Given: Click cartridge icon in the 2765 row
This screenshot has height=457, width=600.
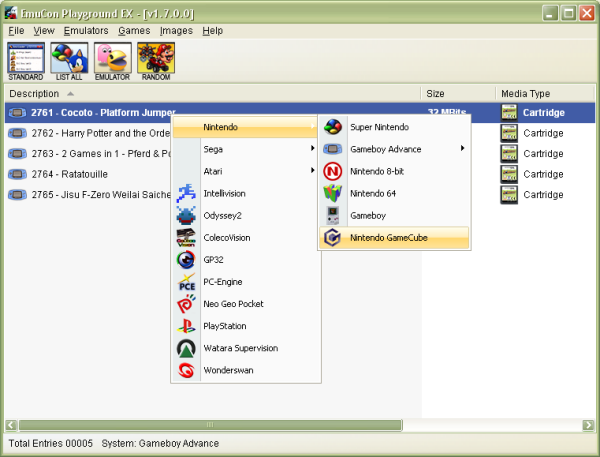Looking at the screenshot, I should pyautogui.click(x=509, y=194).
